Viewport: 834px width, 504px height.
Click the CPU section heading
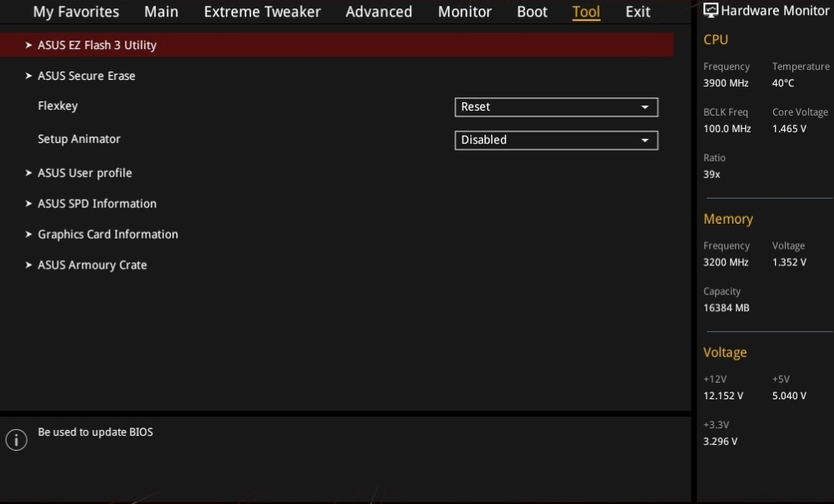coord(716,40)
